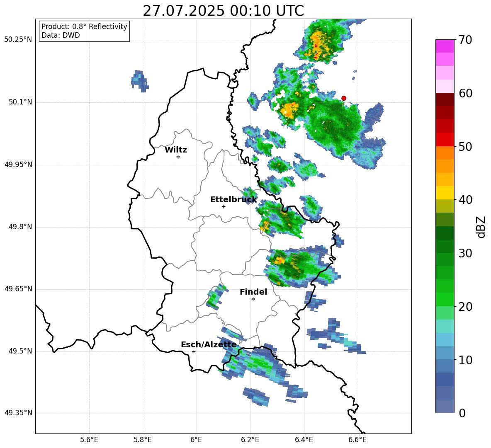Click the Esch/Alzette station cross marker
This screenshot has height=448, width=491.
(194, 351)
